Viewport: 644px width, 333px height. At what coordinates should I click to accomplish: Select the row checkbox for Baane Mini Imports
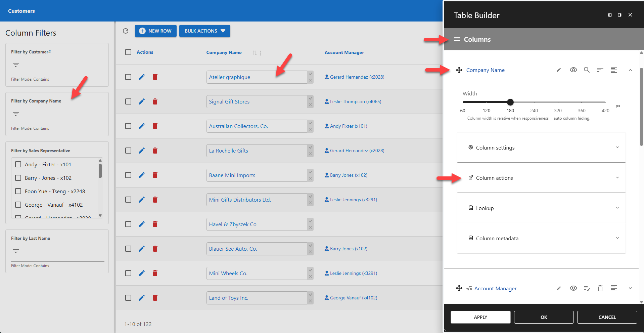pos(128,175)
